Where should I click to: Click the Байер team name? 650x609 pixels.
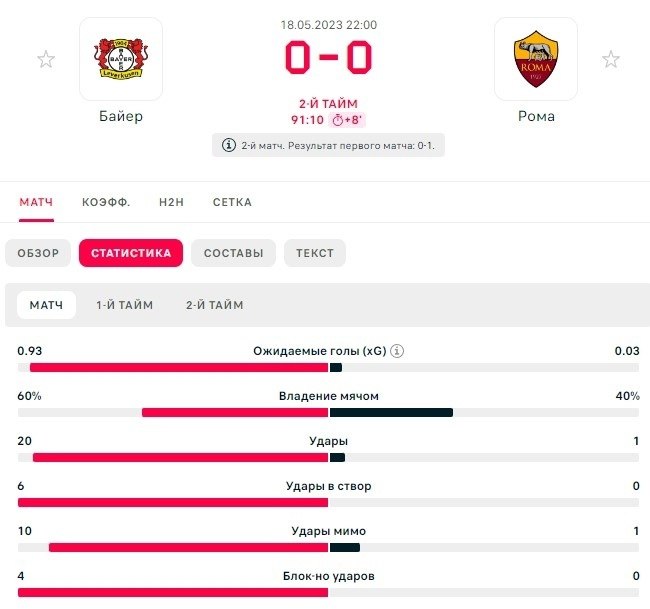coord(121,116)
